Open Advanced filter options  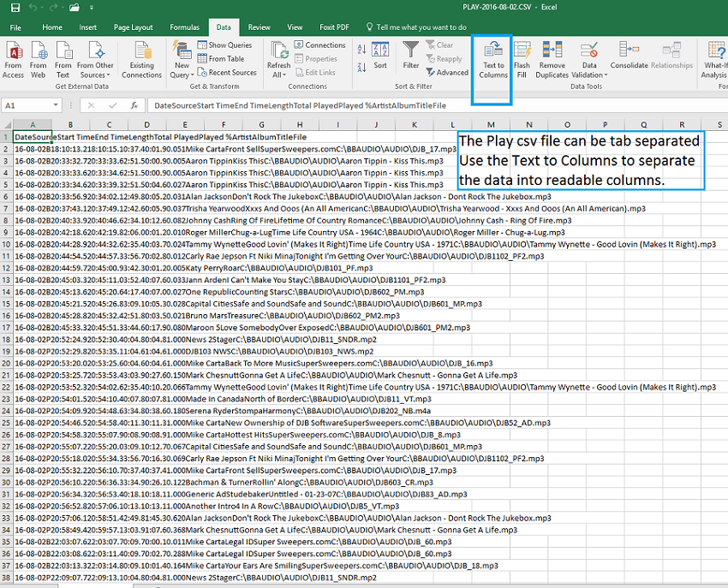tap(448, 73)
